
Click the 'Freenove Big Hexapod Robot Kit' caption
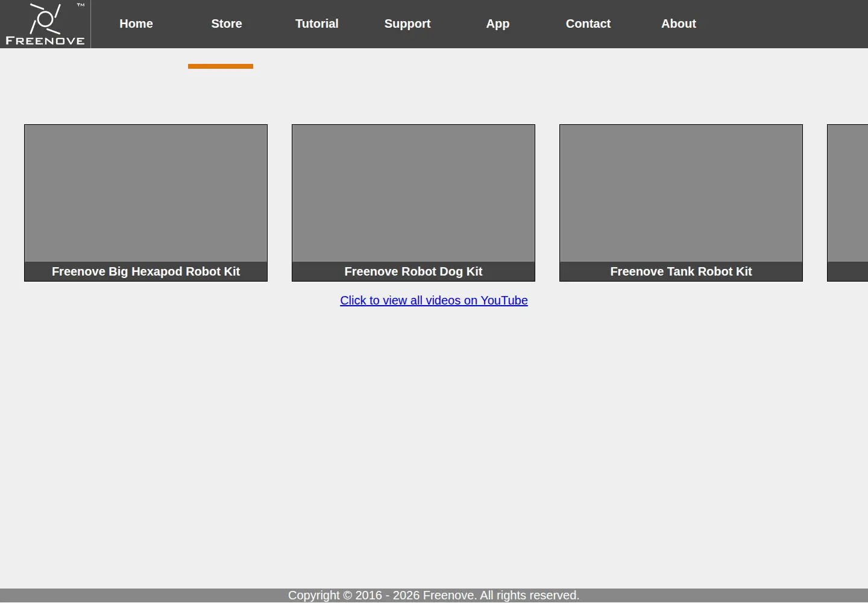point(146,271)
